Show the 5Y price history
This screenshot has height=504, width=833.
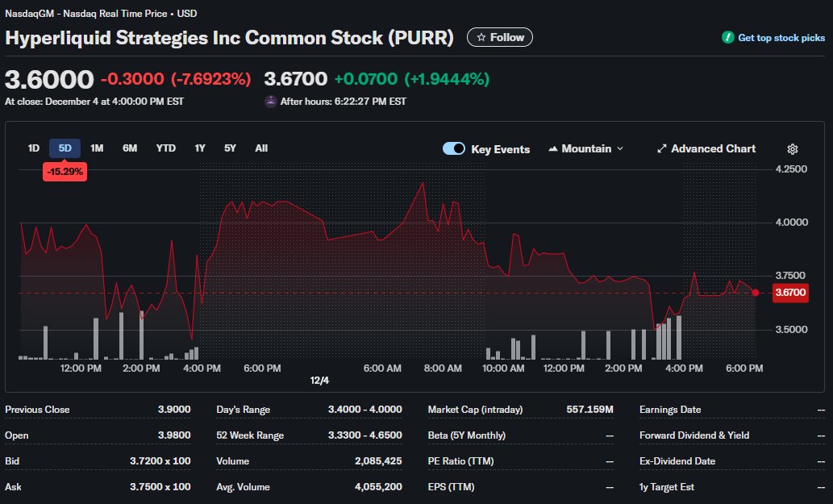click(x=231, y=148)
